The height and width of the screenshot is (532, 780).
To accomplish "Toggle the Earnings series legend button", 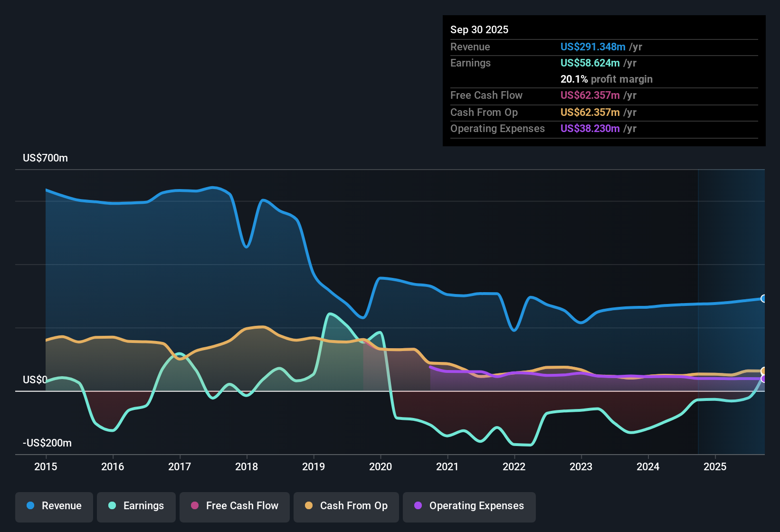I will tap(136, 506).
